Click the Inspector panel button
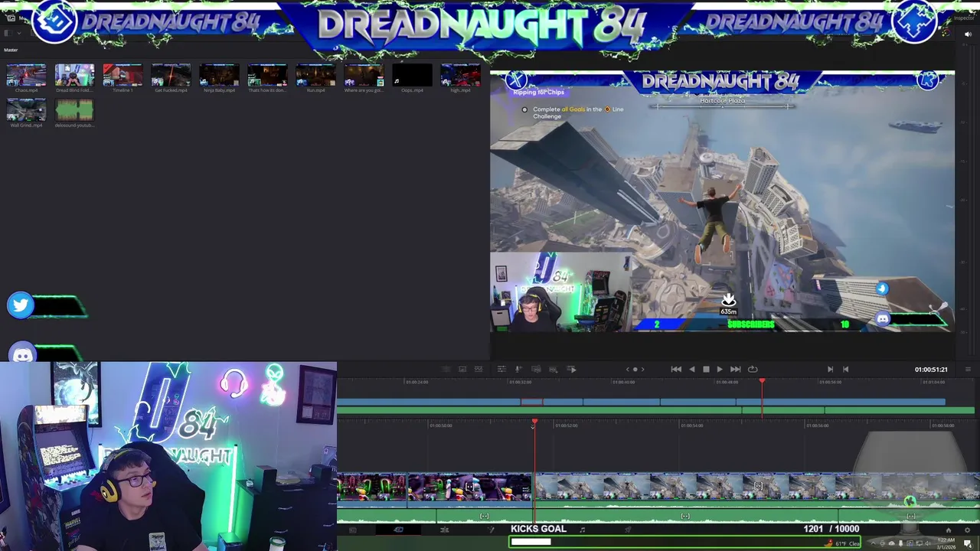This screenshot has height=551, width=980. click(x=963, y=18)
